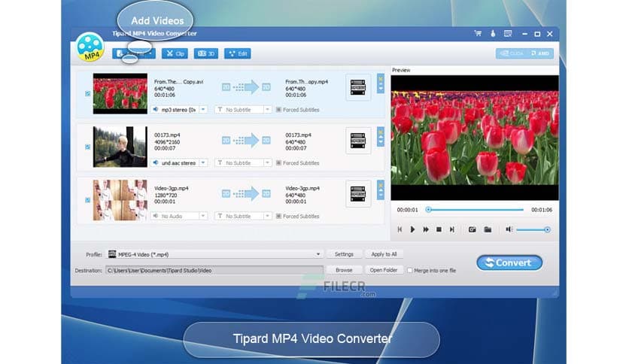
Task: Mute the preview volume speaker icon
Action: pos(509,229)
